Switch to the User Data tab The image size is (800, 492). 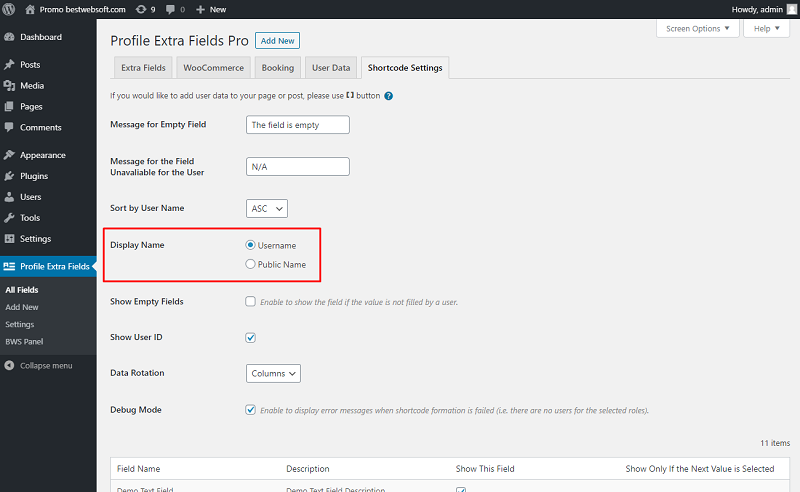tap(331, 67)
